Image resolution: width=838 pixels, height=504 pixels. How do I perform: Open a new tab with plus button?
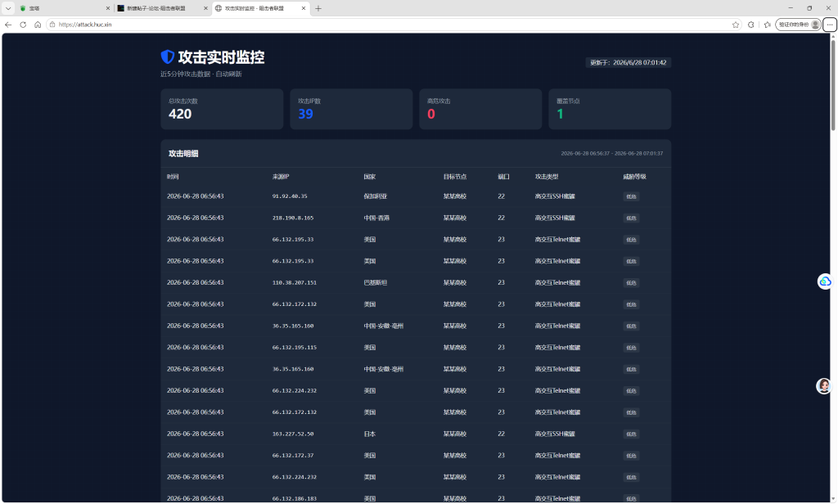(318, 8)
